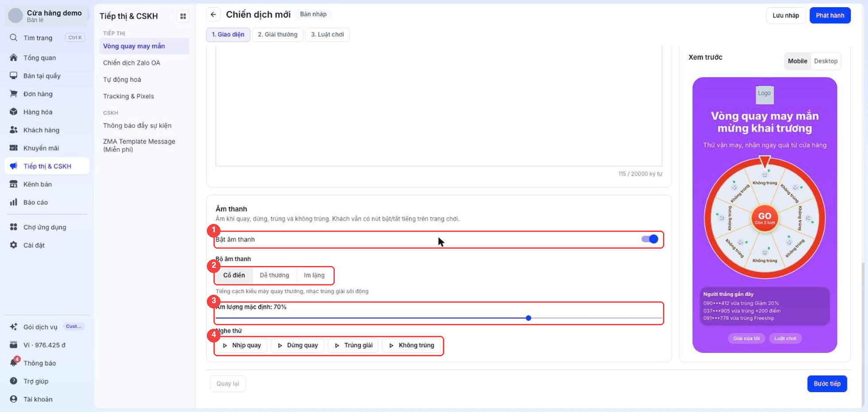Click the default volume slider handle
This screenshot has width=868, height=412.
(x=528, y=318)
